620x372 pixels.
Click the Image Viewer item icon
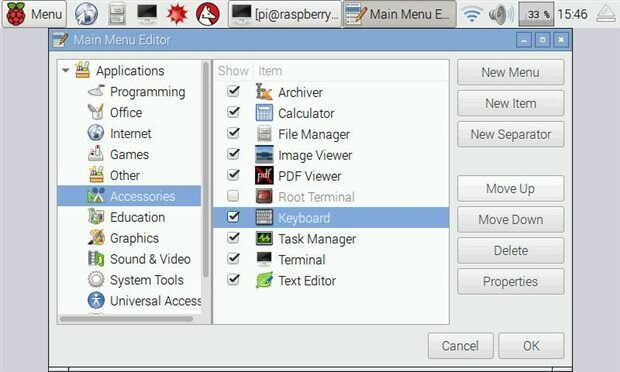[264, 155]
